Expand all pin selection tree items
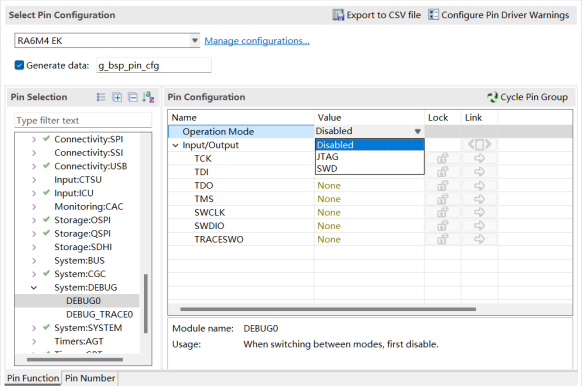 coord(117,97)
